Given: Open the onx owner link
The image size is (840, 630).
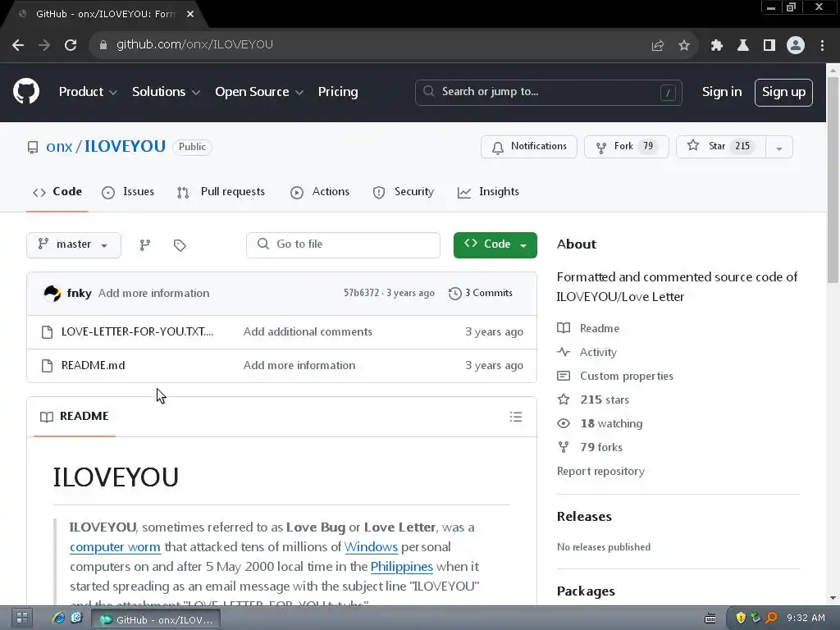Looking at the screenshot, I should pyautogui.click(x=59, y=146).
